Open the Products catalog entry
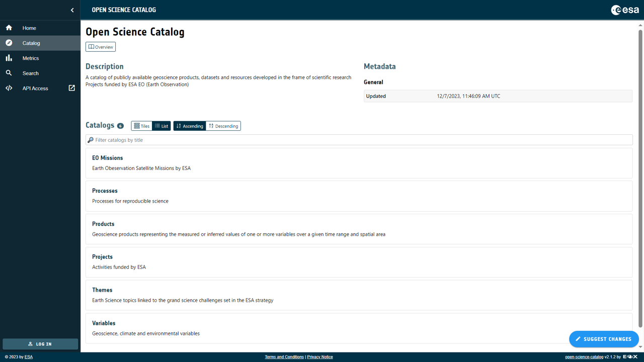 tap(103, 224)
